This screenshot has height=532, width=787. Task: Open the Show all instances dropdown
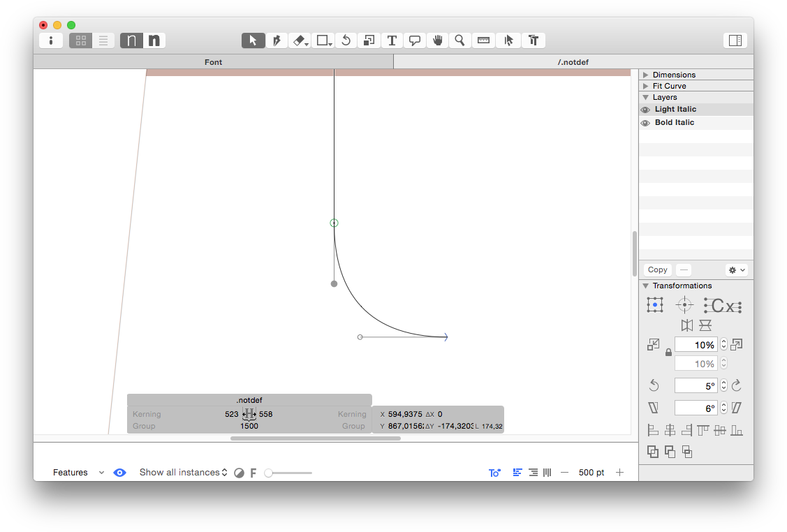click(x=184, y=473)
